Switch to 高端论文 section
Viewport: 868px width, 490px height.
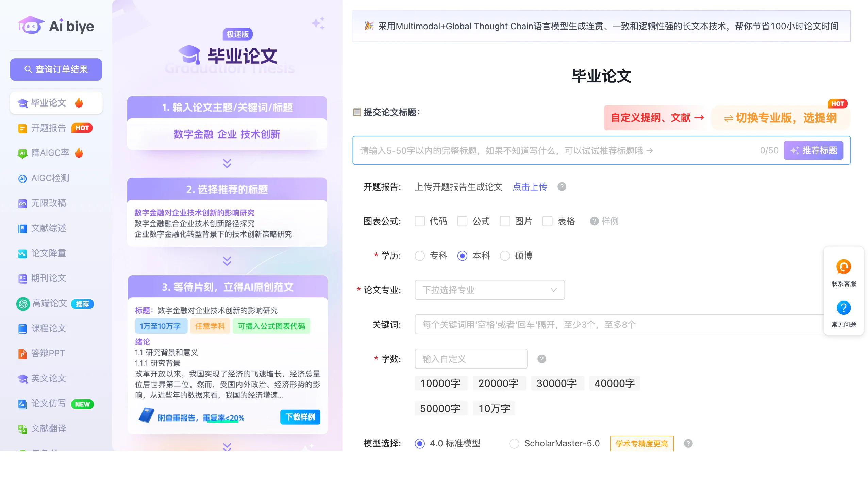(x=50, y=303)
